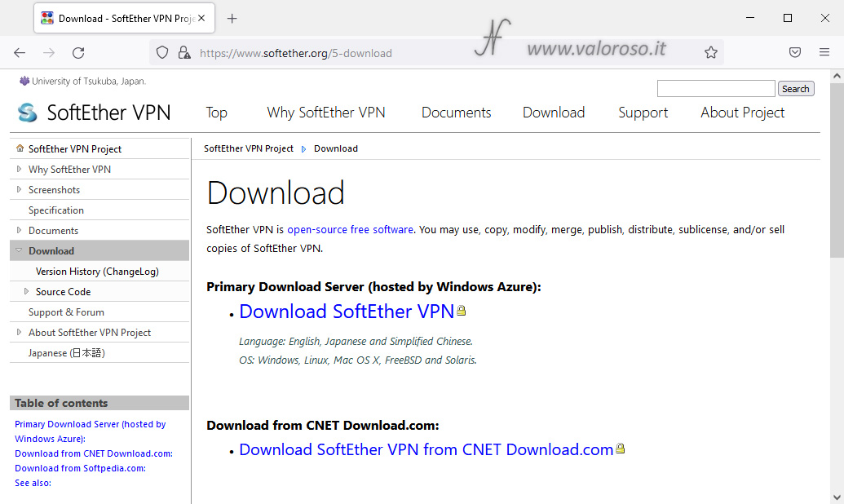
Task: Click the SoftEther VPN logo icon
Action: pos(28,113)
